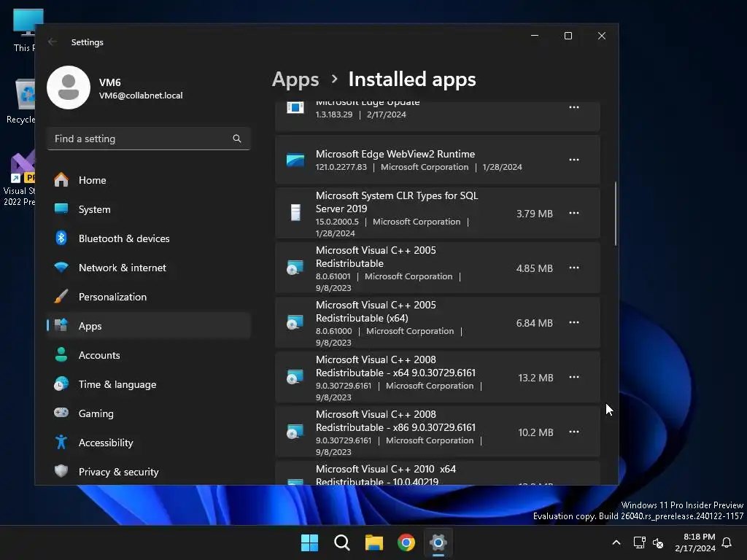Click the Settings gear taskbar icon
This screenshot has width=747, height=560.
438,542
